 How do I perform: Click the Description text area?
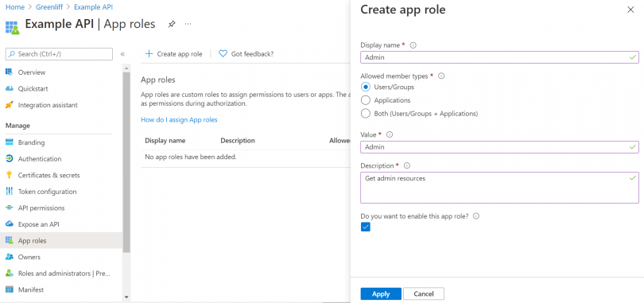(499, 188)
